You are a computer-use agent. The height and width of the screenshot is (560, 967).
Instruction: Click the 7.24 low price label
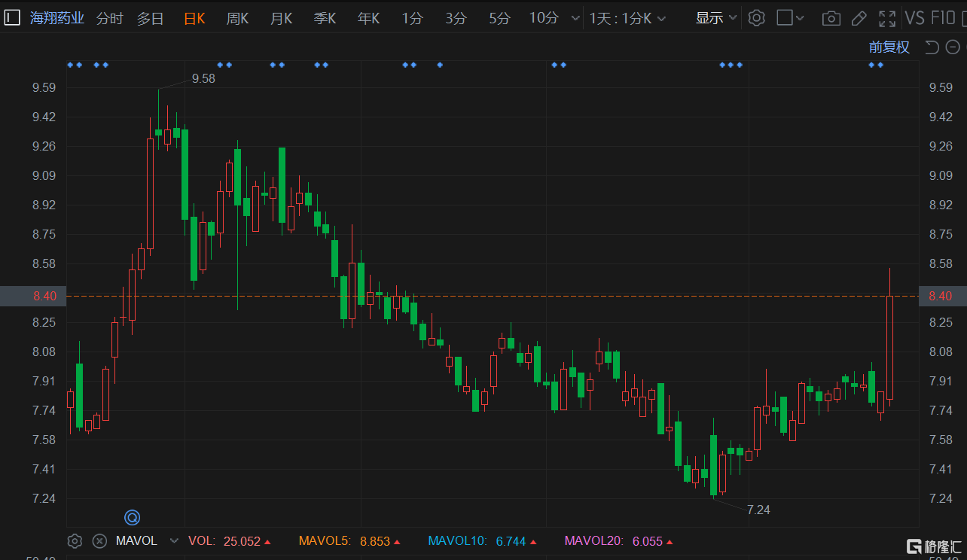[x=758, y=510]
